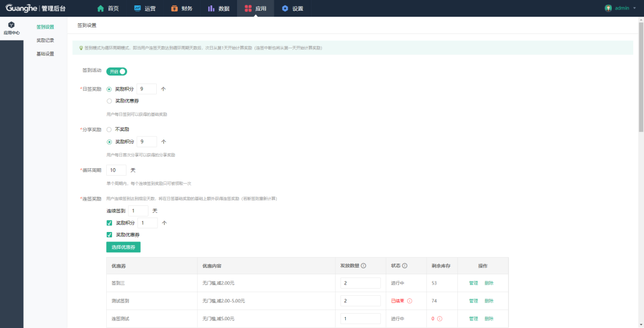Open the 首页 home icon

coord(101,8)
